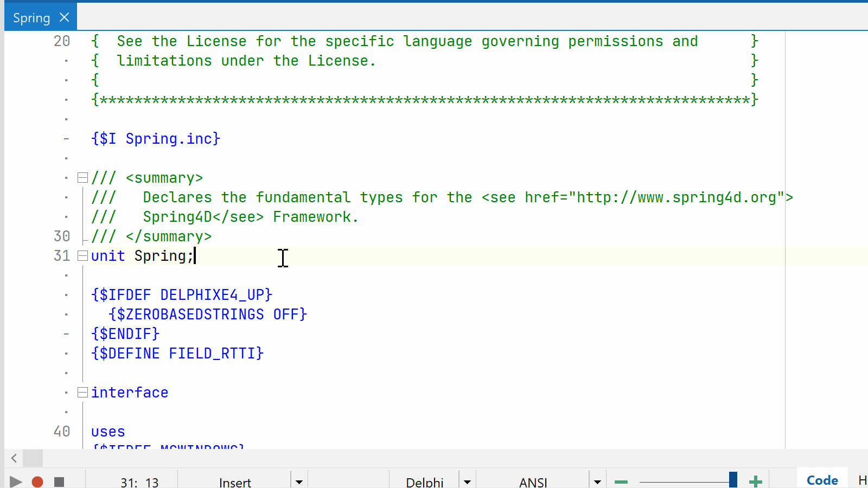Click the {$ENDIF} directive
This screenshot has height=488, width=868.
click(x=125, y=334)
